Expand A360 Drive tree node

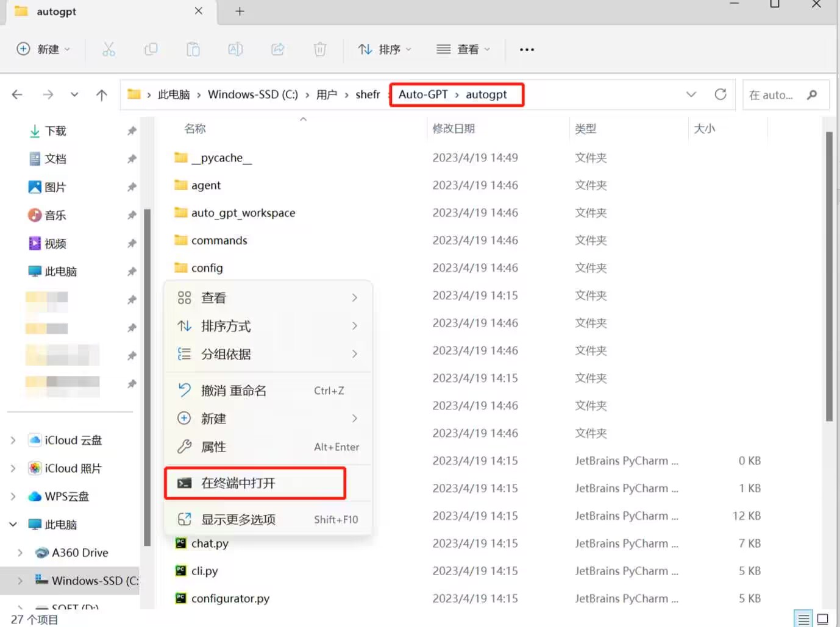(20, 552)
